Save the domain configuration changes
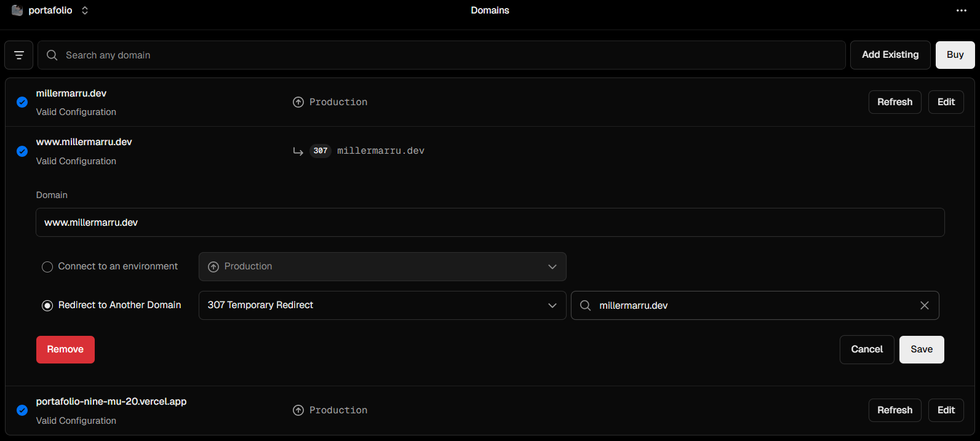Screen dimensions: 980x441 [x=922, y=349]
